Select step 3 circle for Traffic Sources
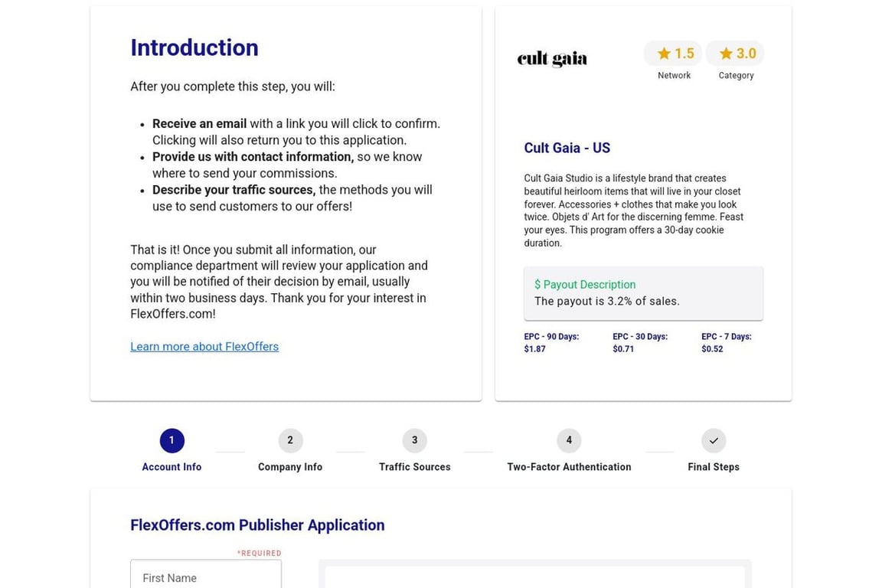The image size is (882, 588). (x=414, y=440)
